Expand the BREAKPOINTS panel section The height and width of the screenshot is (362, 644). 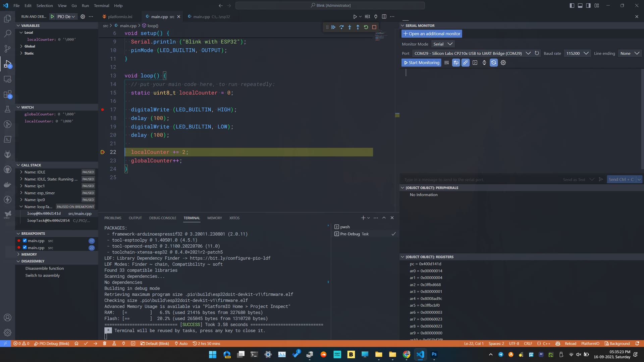pyautogui.click(x=18, y=233)
